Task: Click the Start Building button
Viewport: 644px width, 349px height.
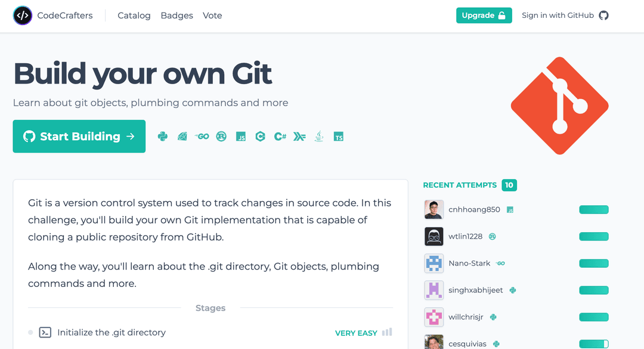Action: (x=79, y=137)
